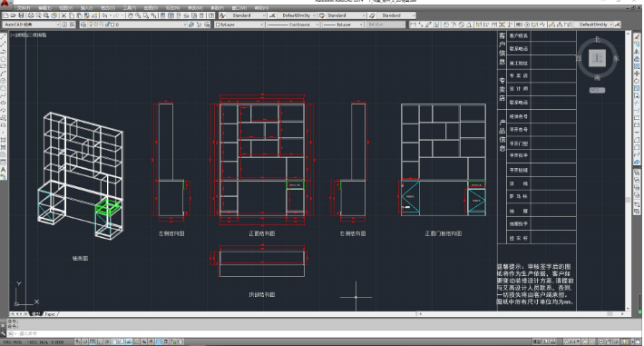Click the Radius Dimension tool
This screenshot has height=346, width=644.
click(x=446, y=25)
